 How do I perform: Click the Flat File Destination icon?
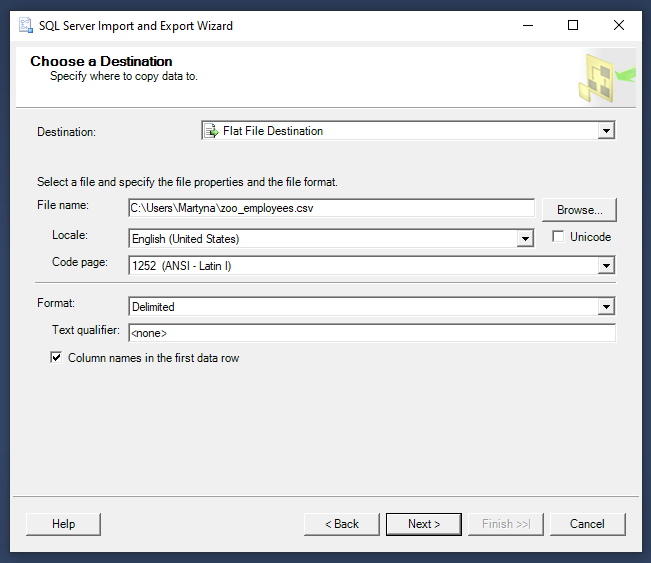pyautogui.click(x=211, y=131)
